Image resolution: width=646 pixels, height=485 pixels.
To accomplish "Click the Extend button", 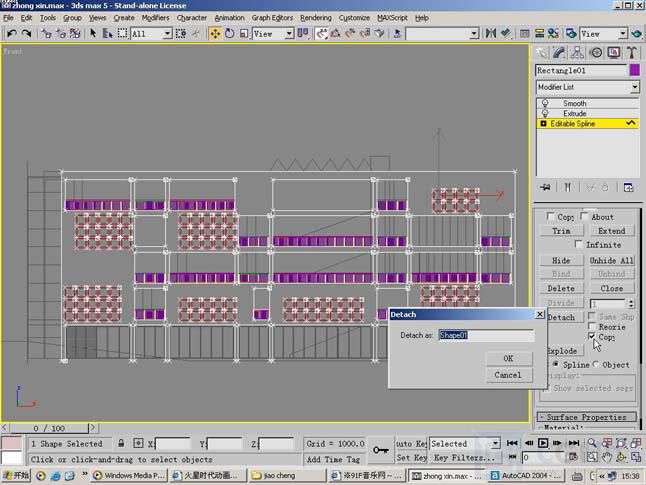I will [612, 231].
